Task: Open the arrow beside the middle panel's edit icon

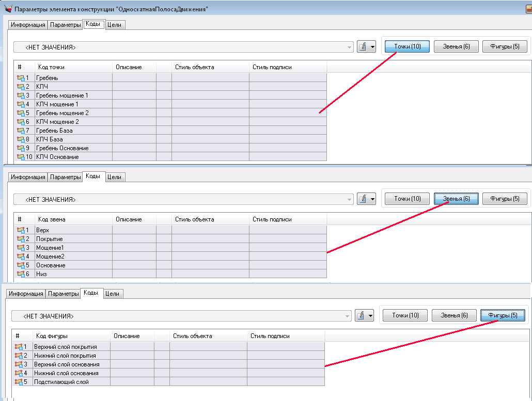Action: click(x=371, y=199)
